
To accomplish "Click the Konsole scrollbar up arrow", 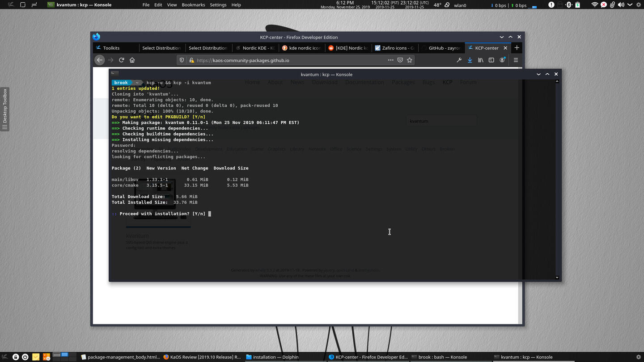I will 557,81.
